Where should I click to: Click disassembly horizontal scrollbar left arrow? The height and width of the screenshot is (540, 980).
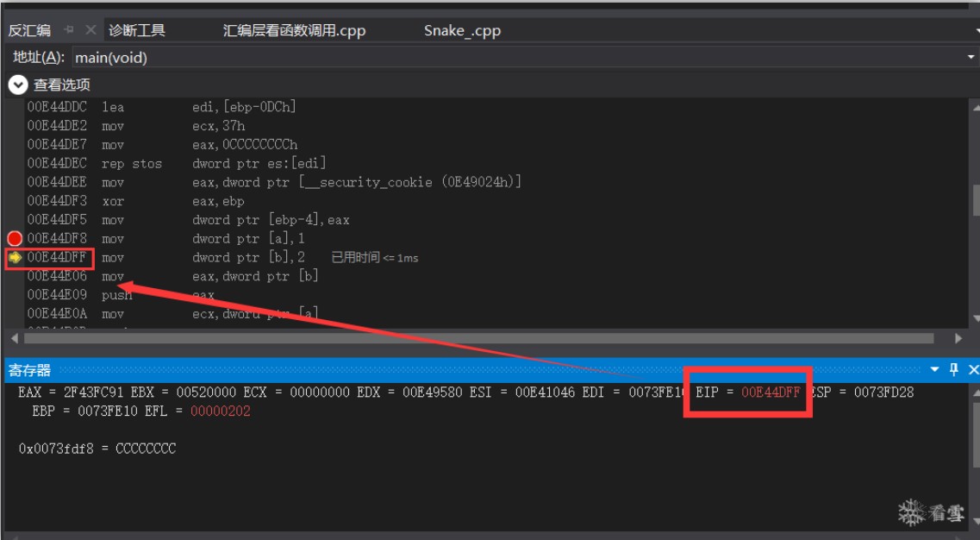15,338
